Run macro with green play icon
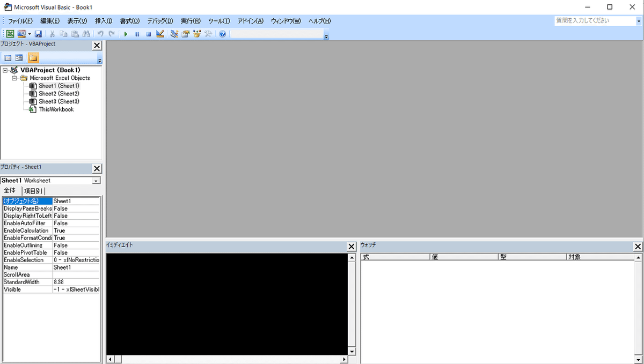Screen dimensions: 644x364 (126, 34)
